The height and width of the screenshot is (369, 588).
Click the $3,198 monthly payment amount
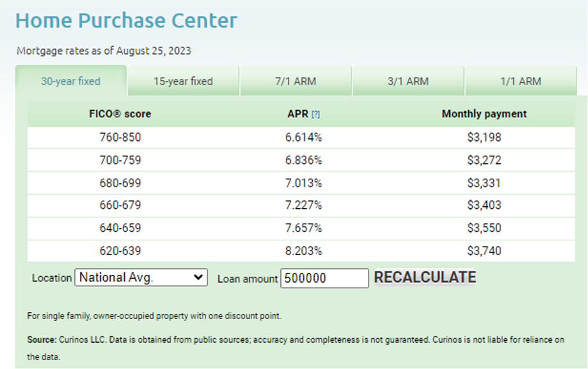coord(484,137)
